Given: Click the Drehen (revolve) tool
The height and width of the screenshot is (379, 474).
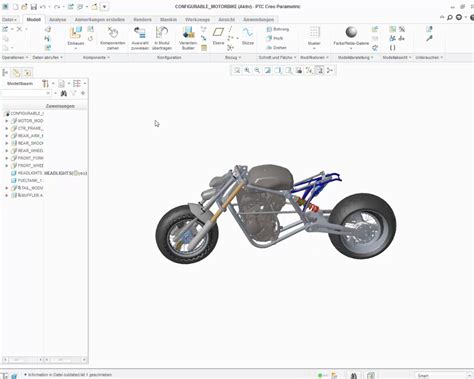Looking at the screenshot, I should pyautogui.click(x=276, y=48).
